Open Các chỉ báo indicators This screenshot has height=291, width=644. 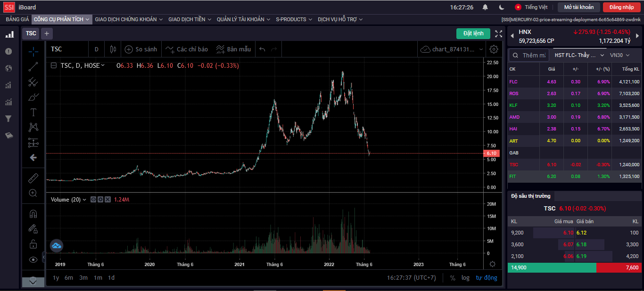187,49
